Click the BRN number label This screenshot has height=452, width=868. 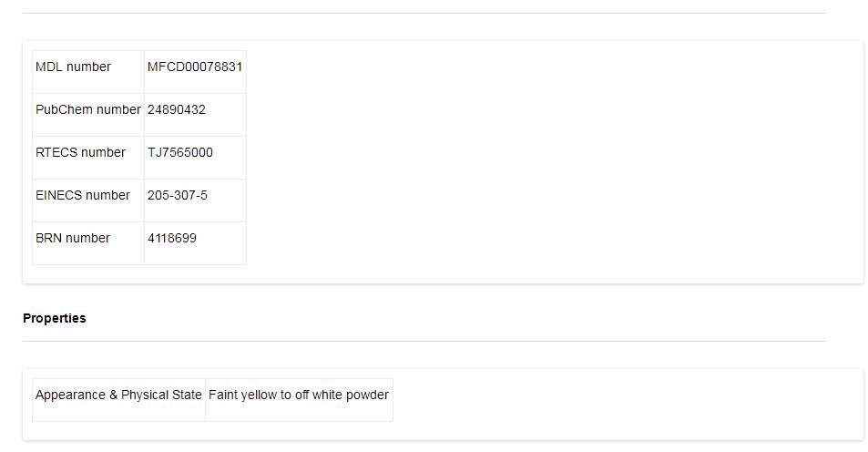click(73, 238)
